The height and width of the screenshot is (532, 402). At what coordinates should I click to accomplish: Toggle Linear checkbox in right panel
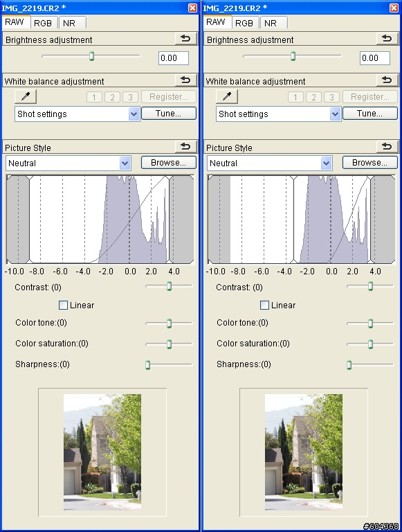pos(264,305)
